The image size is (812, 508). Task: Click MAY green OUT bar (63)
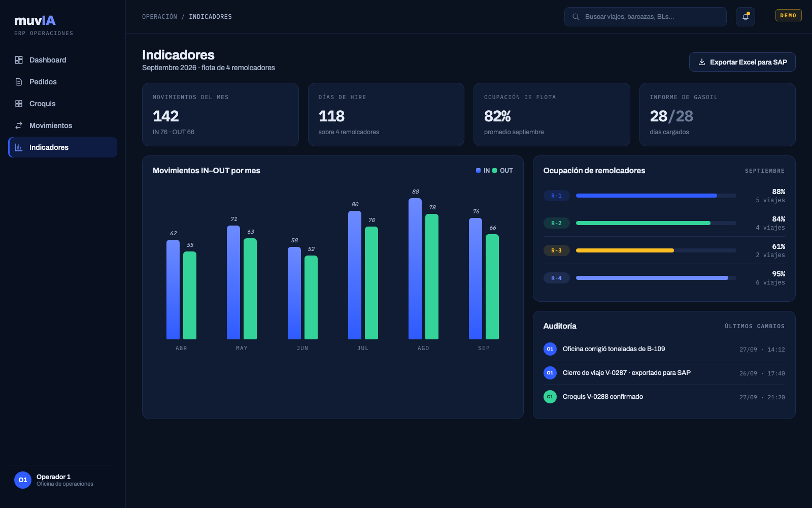tap(250, 289)
